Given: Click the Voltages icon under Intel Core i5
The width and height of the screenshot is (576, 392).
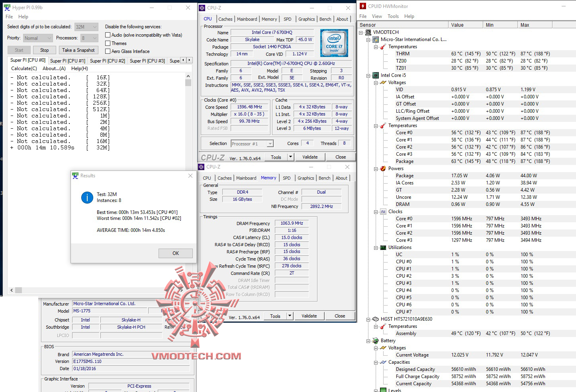Looking at the screenshot, I should (383, 82).
